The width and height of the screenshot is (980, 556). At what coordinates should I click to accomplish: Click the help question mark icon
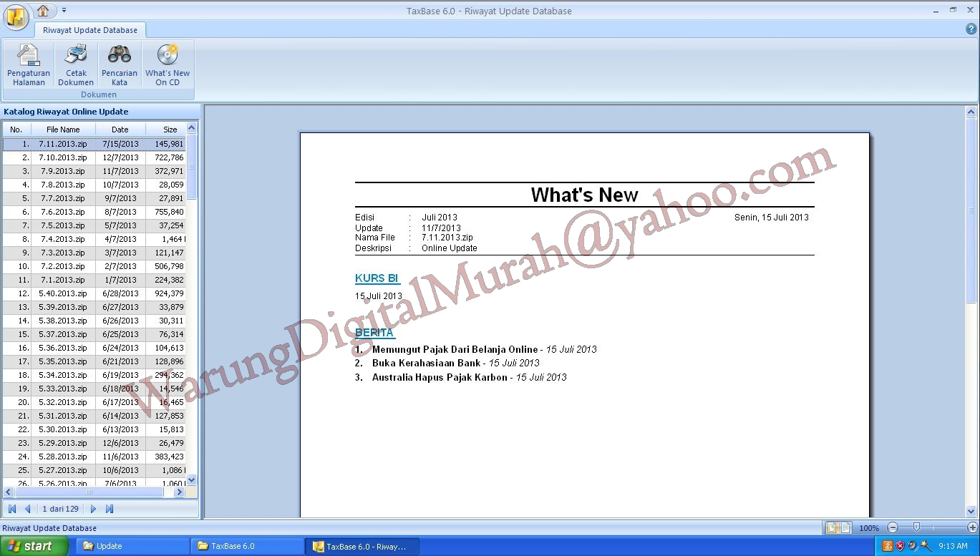[971, 29]
